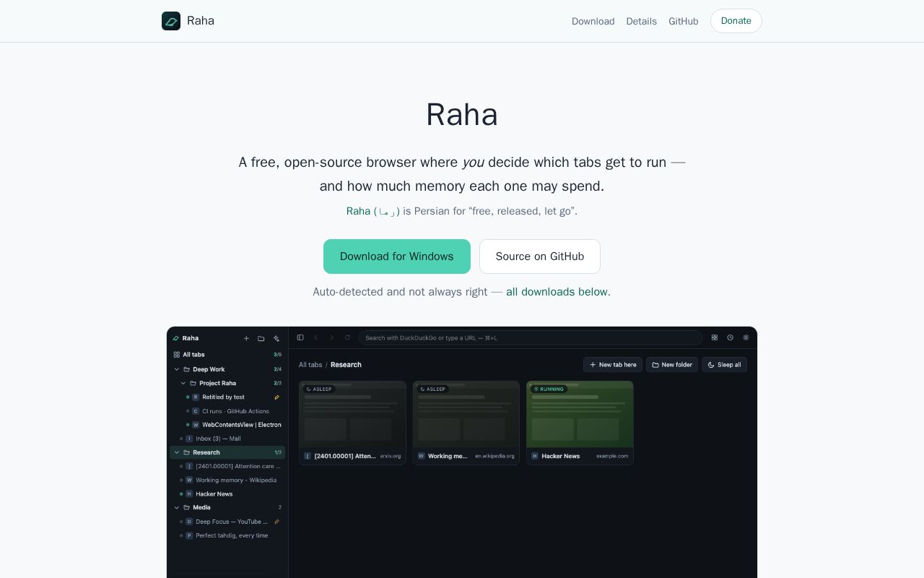Image resolution: width=924 pixels, height=578 pixels.
Task: Open the Download nav link
Action: tap(593, 21)
